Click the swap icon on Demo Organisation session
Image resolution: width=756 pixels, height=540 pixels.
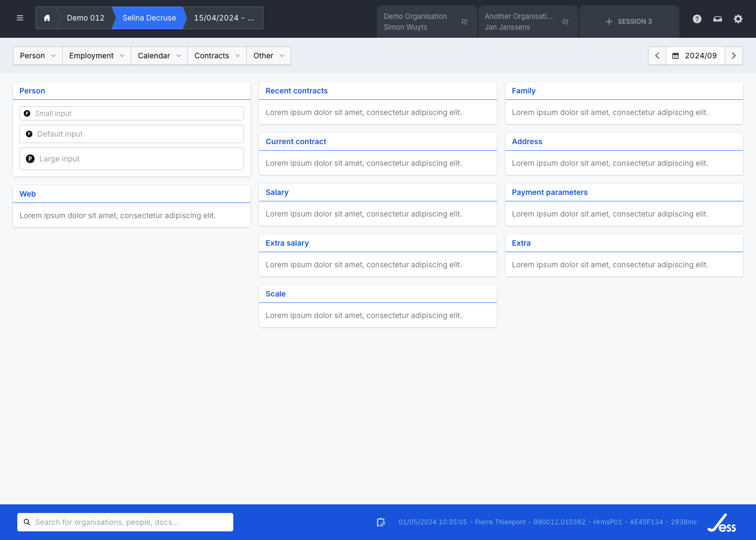click(x=464, y=22)
